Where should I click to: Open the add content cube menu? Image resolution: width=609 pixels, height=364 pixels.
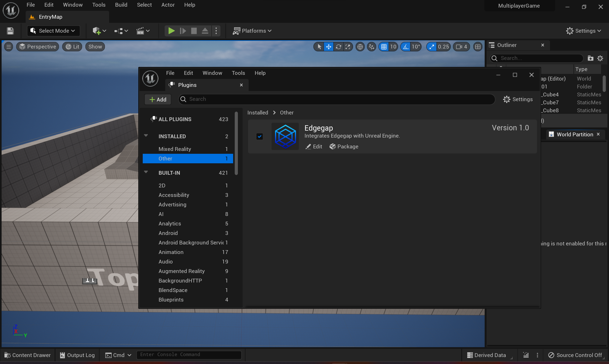pos(99,31)
